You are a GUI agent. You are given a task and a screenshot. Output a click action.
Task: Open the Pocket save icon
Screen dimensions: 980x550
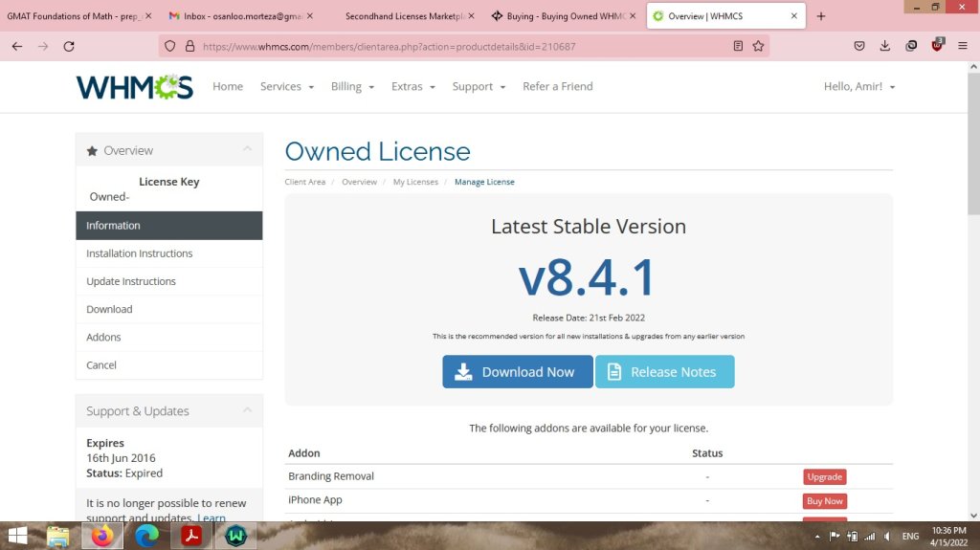pos(859,46)
